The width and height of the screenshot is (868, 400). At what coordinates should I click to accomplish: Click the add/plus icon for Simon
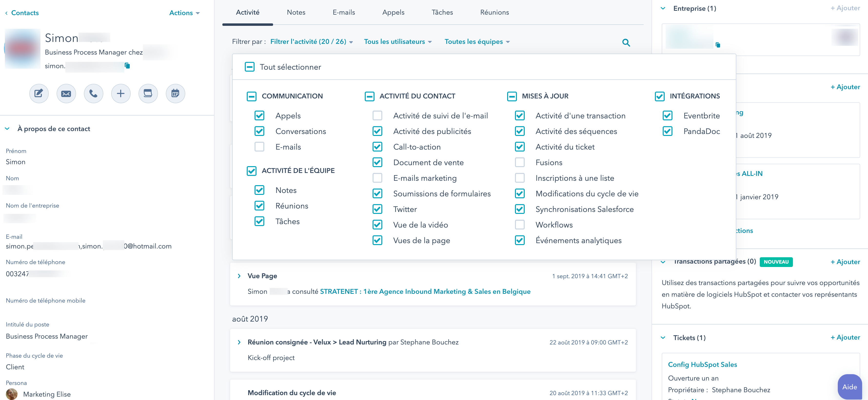(120, 93)
